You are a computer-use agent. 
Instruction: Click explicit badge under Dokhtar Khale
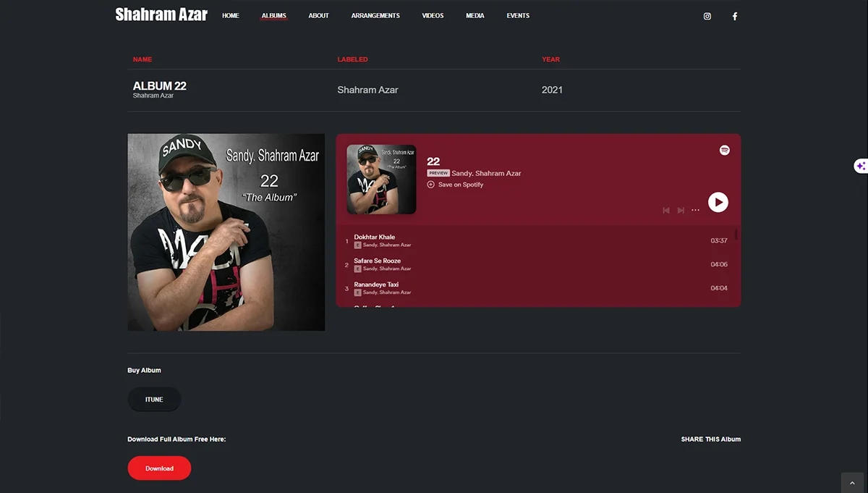357,245
